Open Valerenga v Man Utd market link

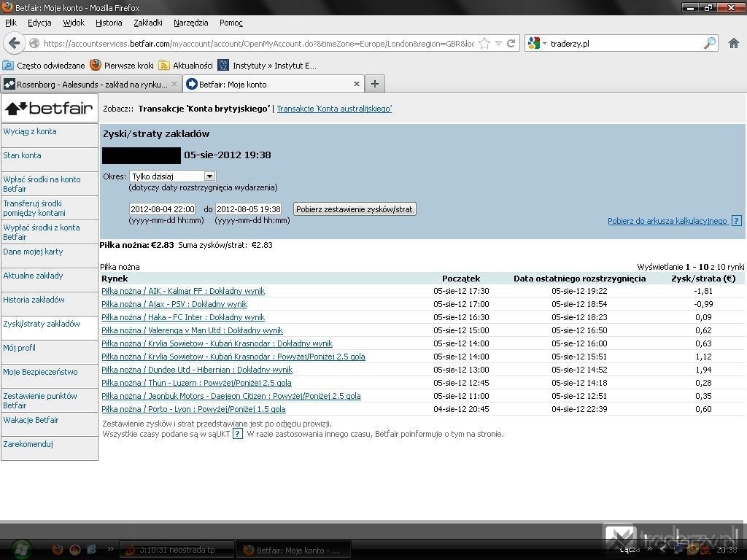(192, 330)
